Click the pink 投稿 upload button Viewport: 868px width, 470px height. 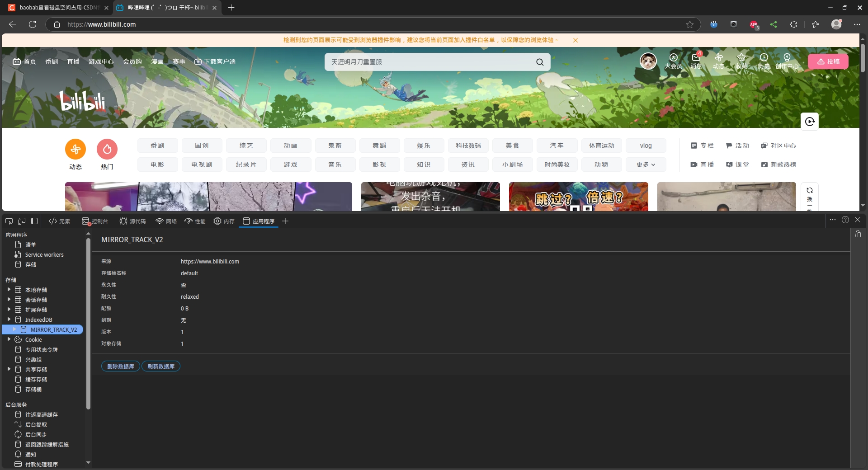pos(828,61)
